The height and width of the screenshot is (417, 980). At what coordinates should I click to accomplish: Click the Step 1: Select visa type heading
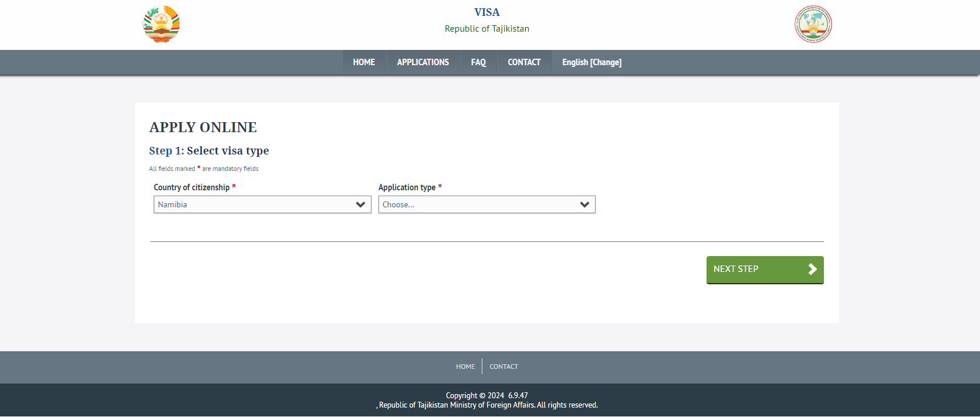(209, 151)
